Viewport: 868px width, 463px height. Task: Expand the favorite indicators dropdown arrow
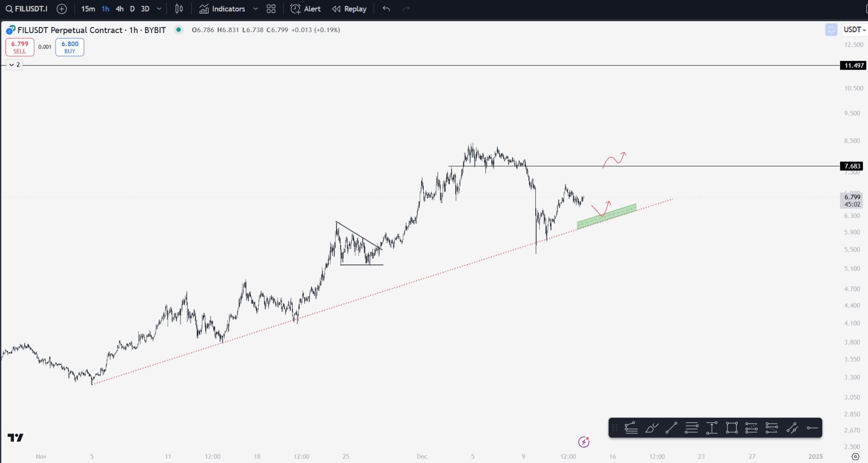255,9
